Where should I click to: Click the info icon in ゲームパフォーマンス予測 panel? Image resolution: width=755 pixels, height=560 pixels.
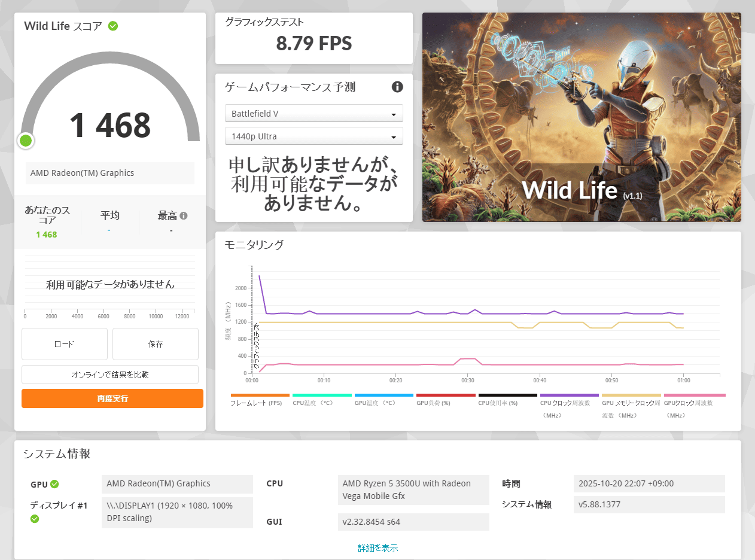[397, 87]
